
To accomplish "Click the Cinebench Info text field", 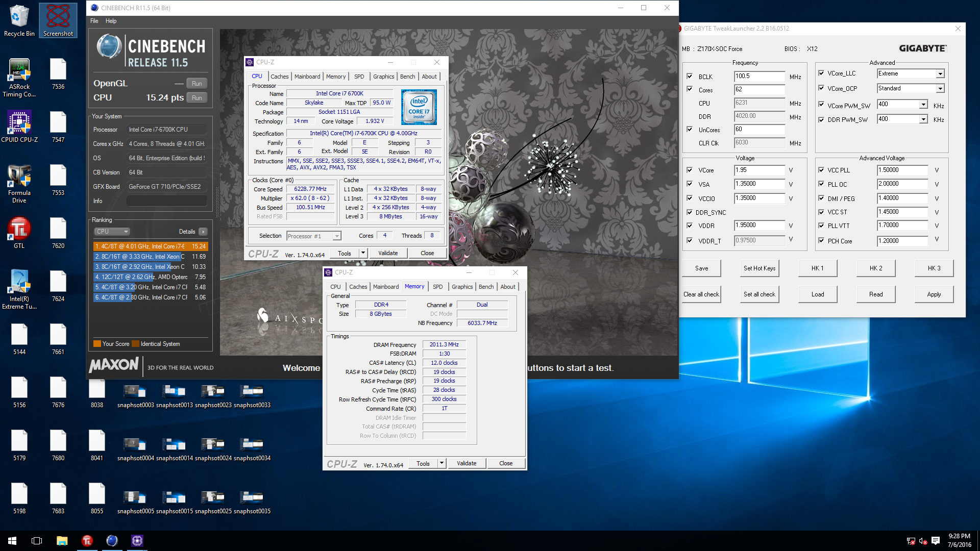I will point(166,201).
